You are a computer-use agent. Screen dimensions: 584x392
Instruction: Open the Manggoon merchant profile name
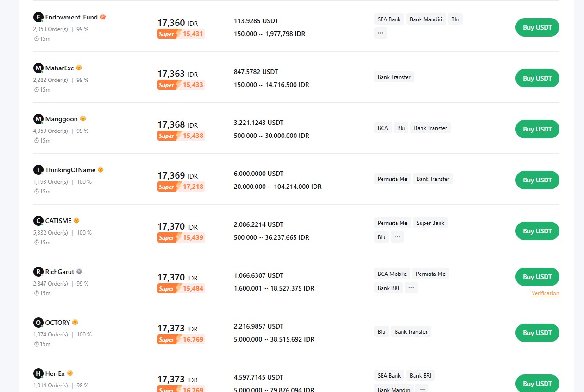click(61, 119)
